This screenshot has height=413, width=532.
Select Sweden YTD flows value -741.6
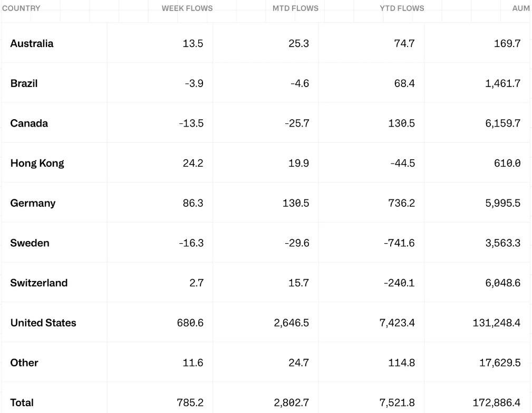point(399,243)
